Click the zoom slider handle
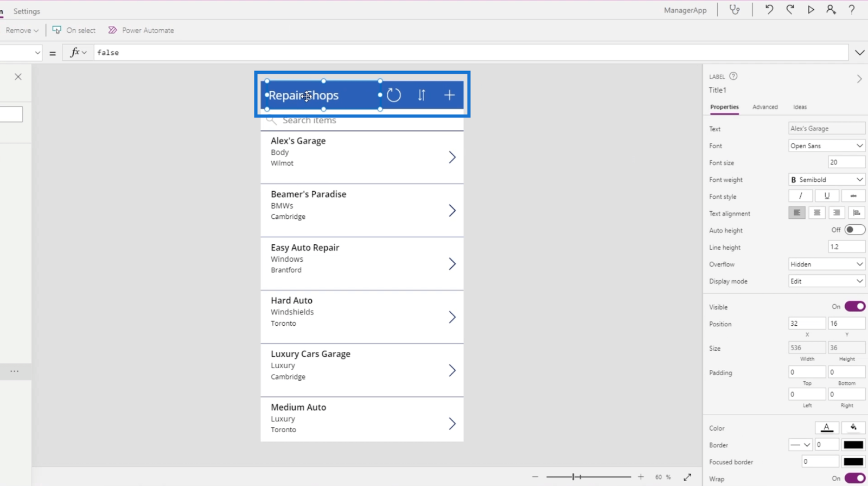The image size is (868, 486). tap(574, 477)
